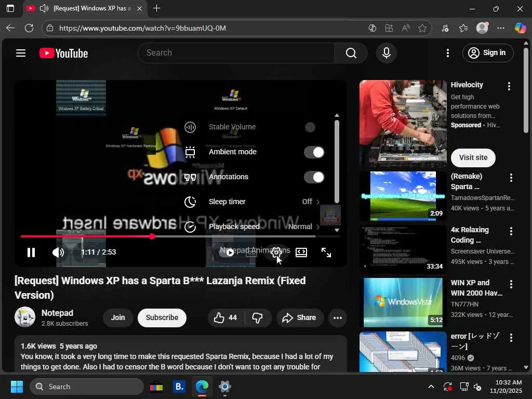Open the Windows Vista thumbnail video
Image resolution: width=532 pixels, height=399 pixels.
(x=403, y=302)
